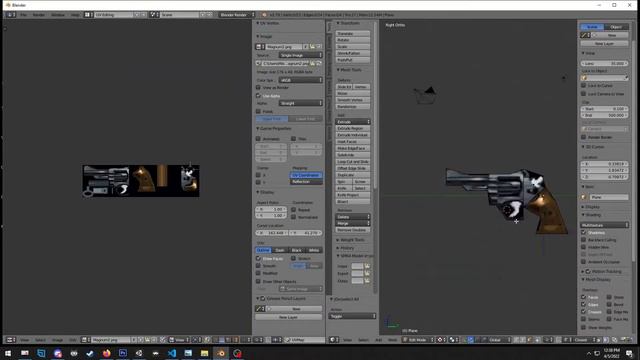Select the Black UV display option
Viewport: 640px width, 360px height.
click(x=297, y=250)
